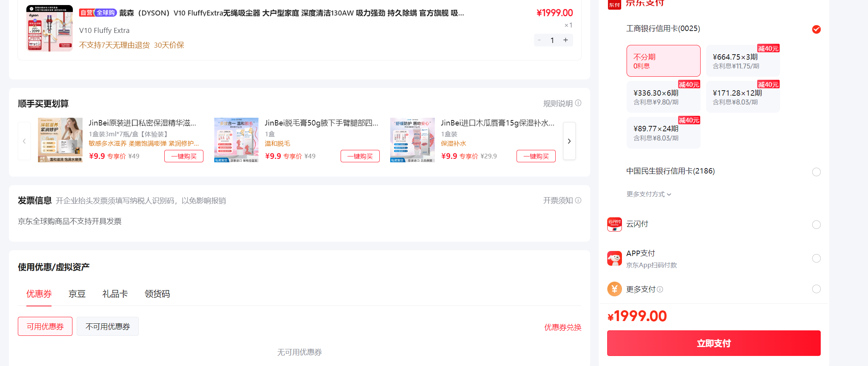Screen dimensions: 868x366
Task: Click the JD APP支付 dog icon
Action: (x=614, y=258)
